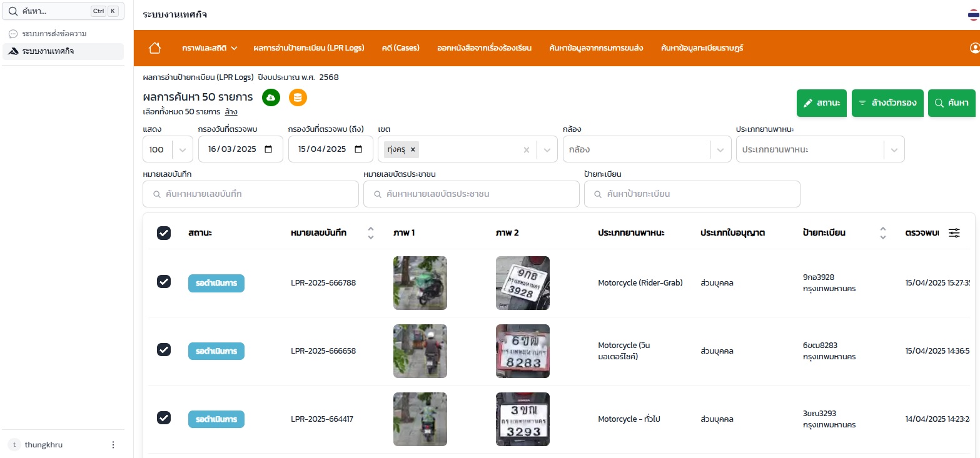Image resolution: width=980 pixels, height=458 pixels.
Task: Open the user profile icon in navbar
Action: [x=974, y=48]
